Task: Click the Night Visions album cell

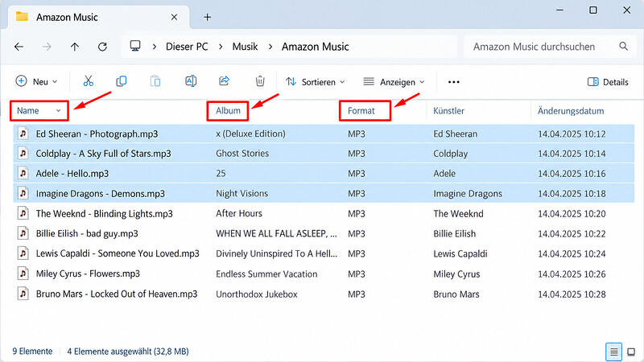Action: pos(242,193)
